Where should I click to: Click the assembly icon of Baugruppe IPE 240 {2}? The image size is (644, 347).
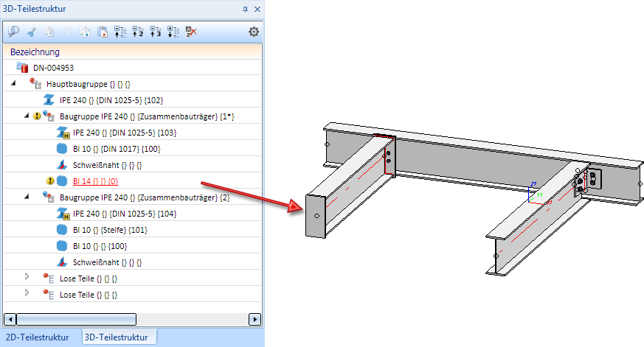coord(49,197)
